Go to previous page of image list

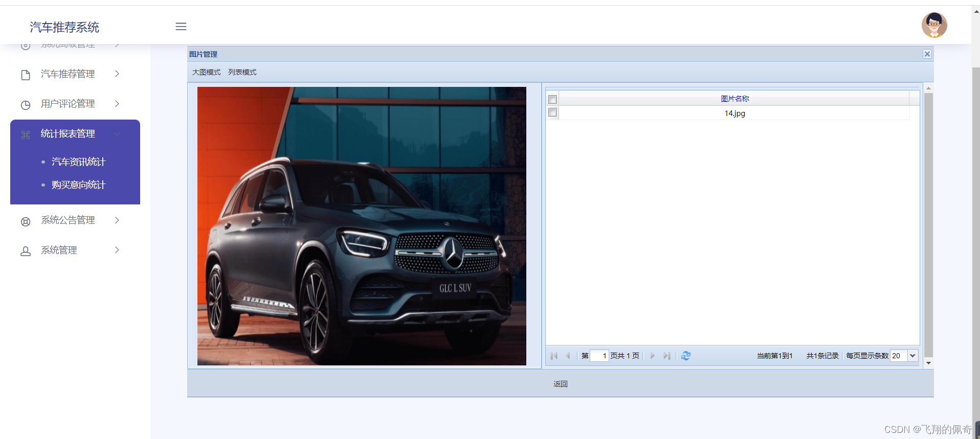[x=568, y=356]
